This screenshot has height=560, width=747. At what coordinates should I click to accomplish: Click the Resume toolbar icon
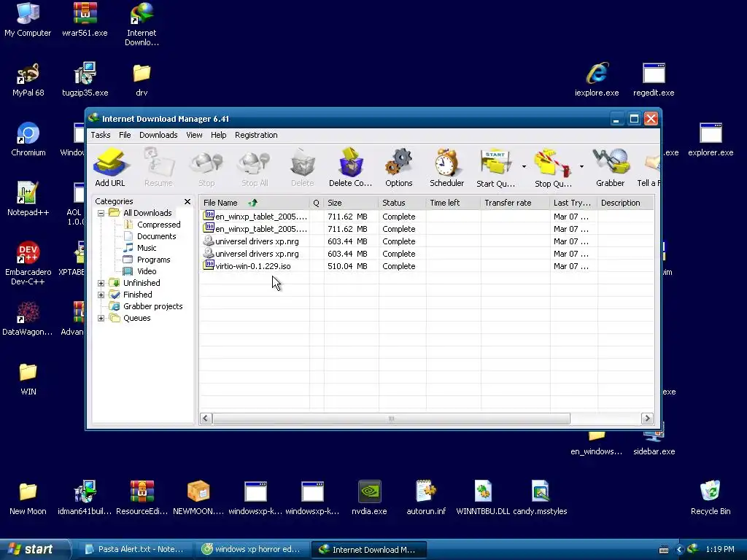click(x=158, y=167)
